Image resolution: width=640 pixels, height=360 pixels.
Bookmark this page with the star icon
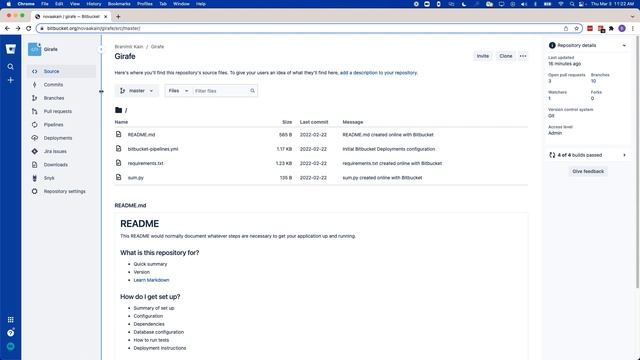(576, 28)
